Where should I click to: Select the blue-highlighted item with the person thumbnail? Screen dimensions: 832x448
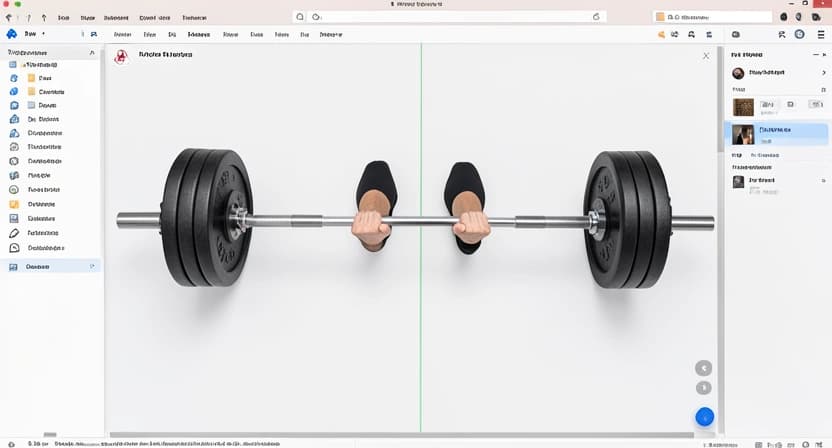[x=776, y=134]
